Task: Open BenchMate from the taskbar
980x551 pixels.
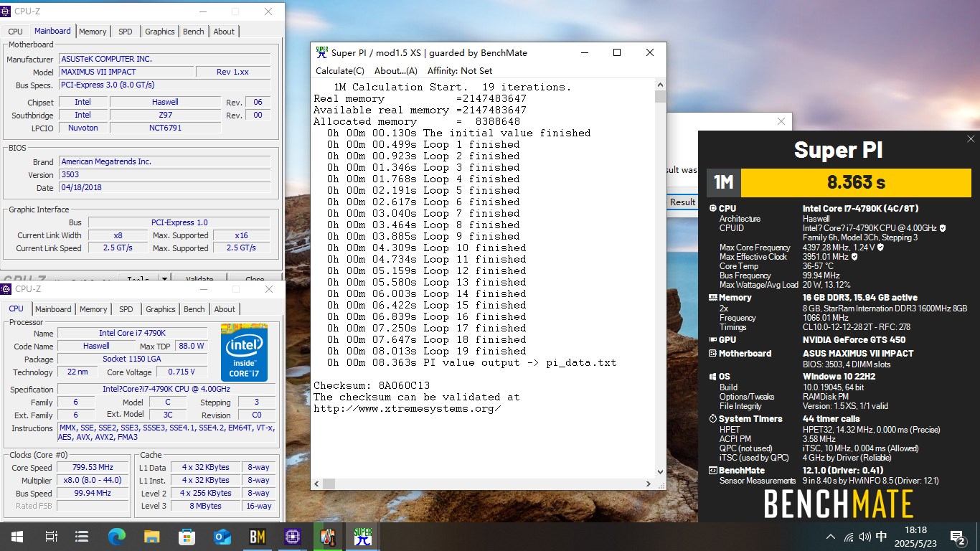Action: point(258,537)
